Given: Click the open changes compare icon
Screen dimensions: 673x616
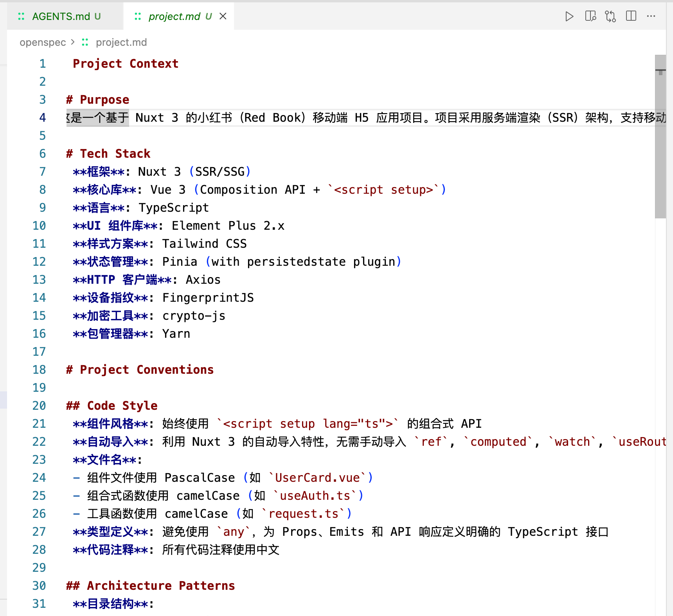Looking at the screenshot, I should pos(610,16).
